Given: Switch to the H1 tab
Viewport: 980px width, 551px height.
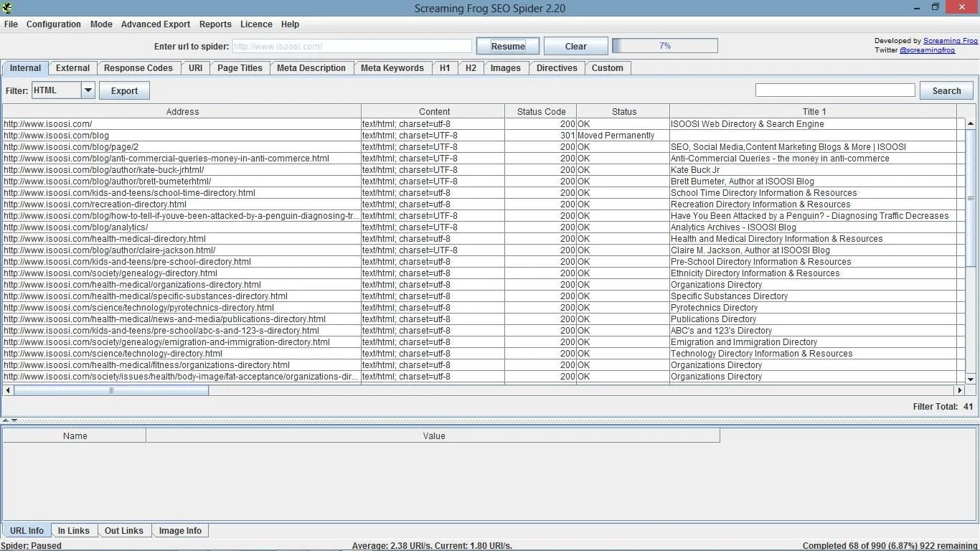Looking at the screenshot, I should 445,68.
